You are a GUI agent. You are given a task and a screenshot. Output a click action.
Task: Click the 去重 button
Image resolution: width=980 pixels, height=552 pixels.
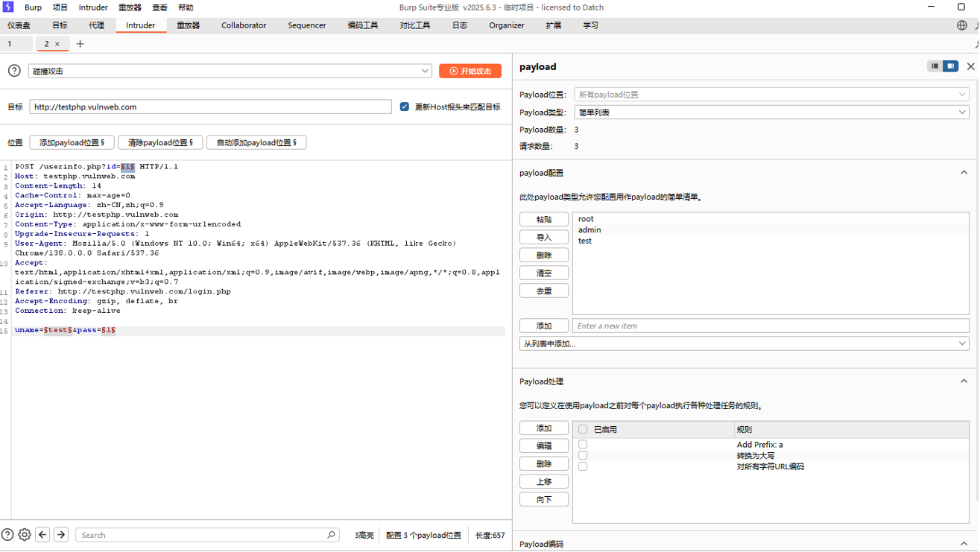(x=544, y=291)
